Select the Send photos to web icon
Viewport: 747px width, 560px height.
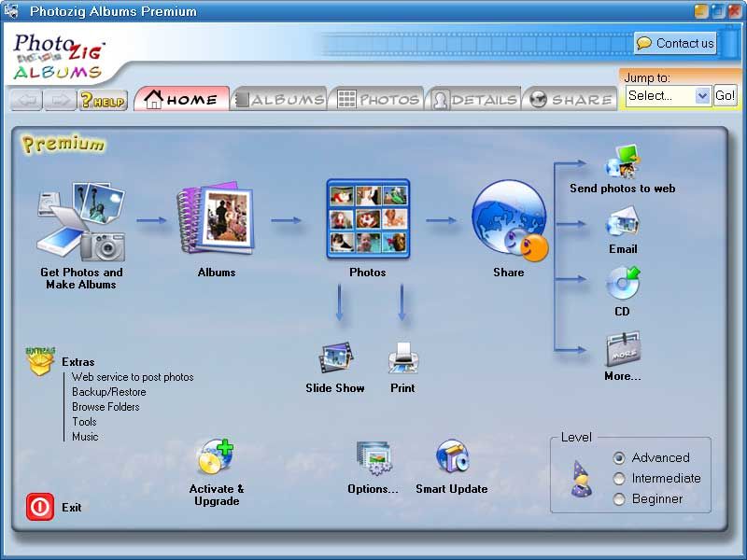623,161
